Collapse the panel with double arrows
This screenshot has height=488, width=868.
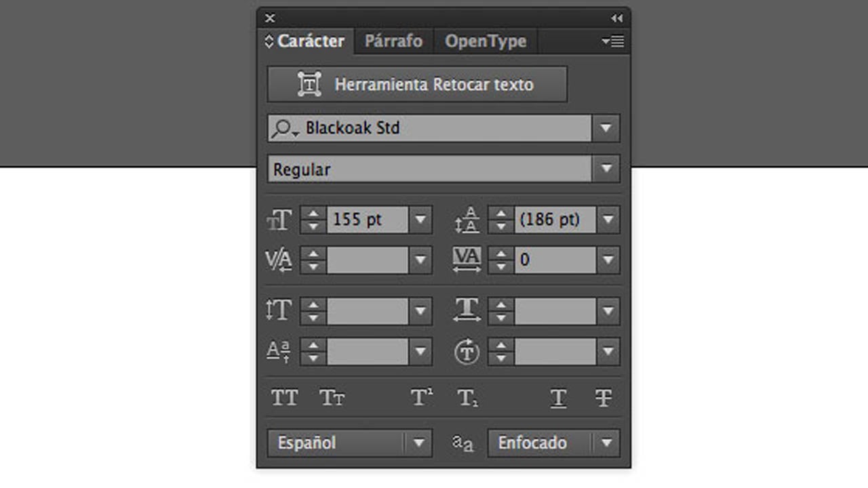(x=616, y=18)
